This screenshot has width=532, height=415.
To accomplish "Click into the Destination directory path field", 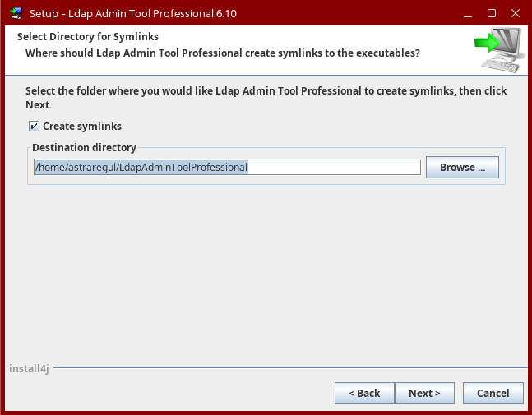I will coord(226,167).
